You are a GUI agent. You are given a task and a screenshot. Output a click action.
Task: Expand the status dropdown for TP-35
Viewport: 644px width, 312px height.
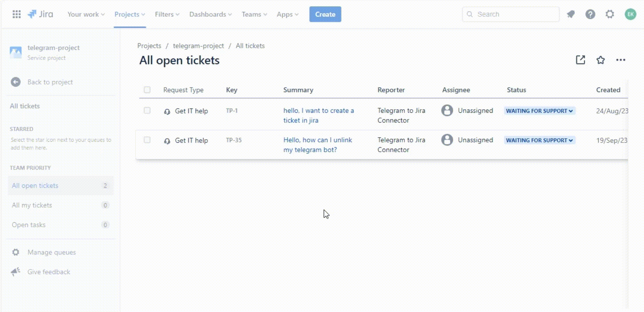[539, 140]
